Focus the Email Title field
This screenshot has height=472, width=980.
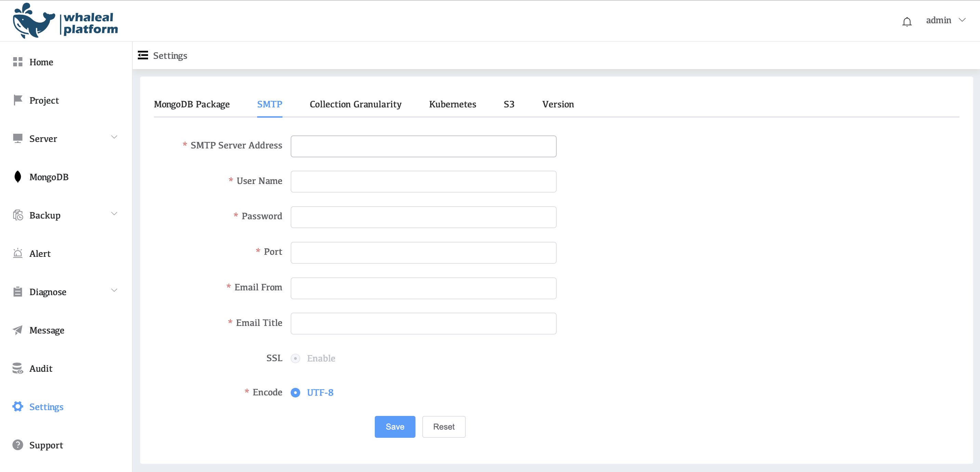click(423, 324)
